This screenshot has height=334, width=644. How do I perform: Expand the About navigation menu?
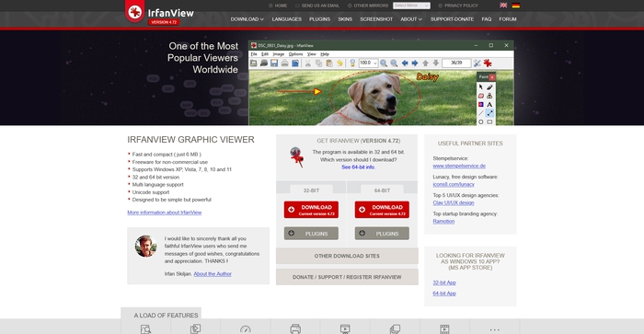[411, 19]
